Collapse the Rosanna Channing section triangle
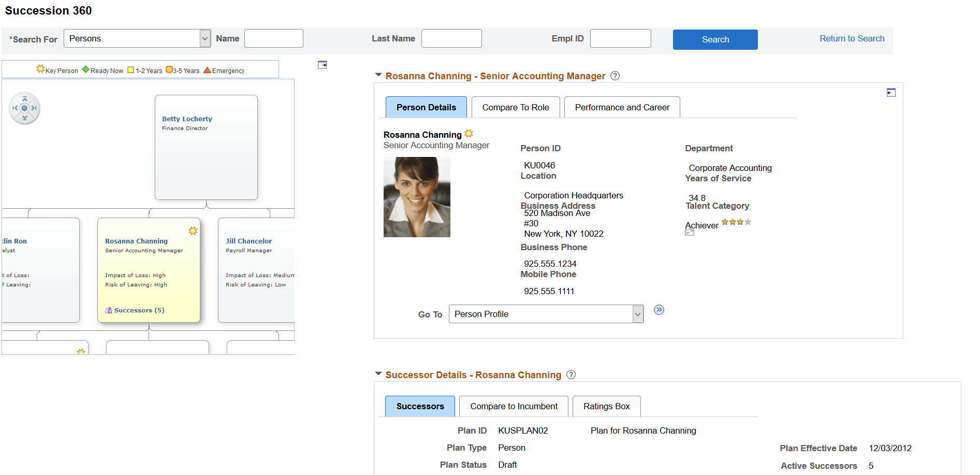 click(x=378, y=75)
